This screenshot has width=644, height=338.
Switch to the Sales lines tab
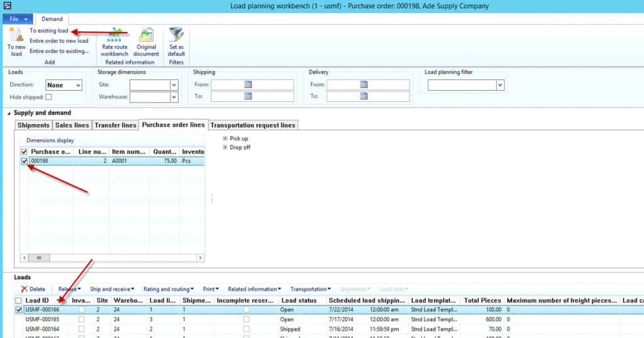pos(72,125)
